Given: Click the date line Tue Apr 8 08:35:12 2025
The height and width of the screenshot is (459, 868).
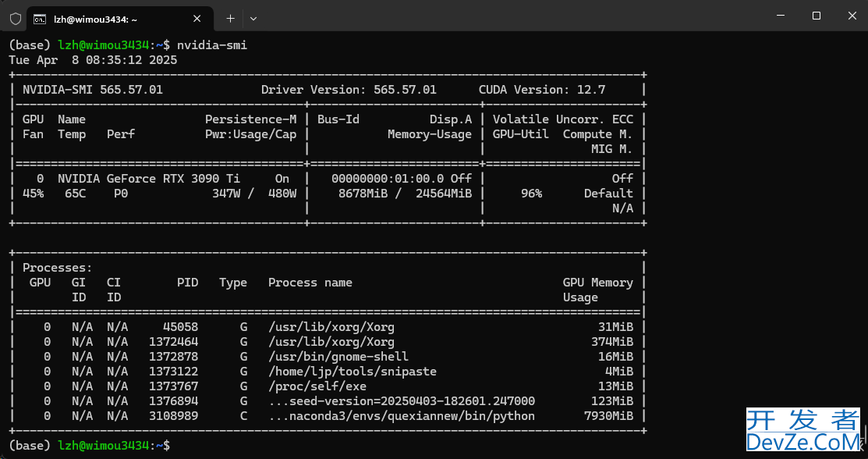Looking at the screenshot, I should [93, 60].
